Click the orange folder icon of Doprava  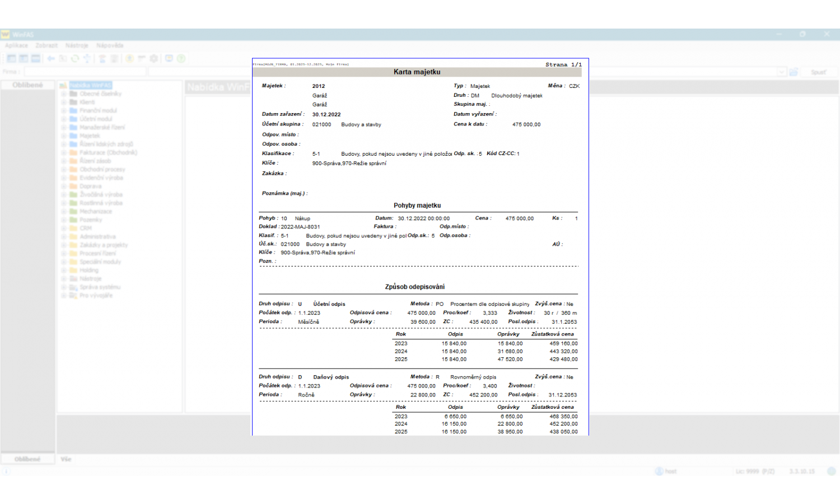[73, 186]
